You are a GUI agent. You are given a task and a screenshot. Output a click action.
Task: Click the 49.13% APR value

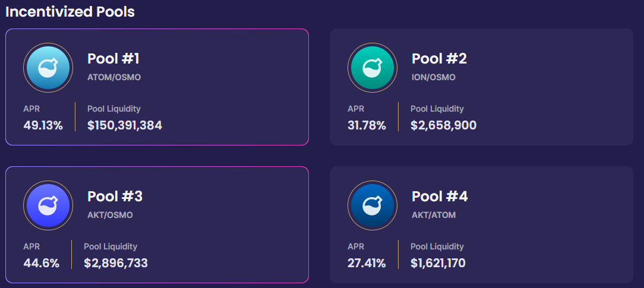[43, 125]
